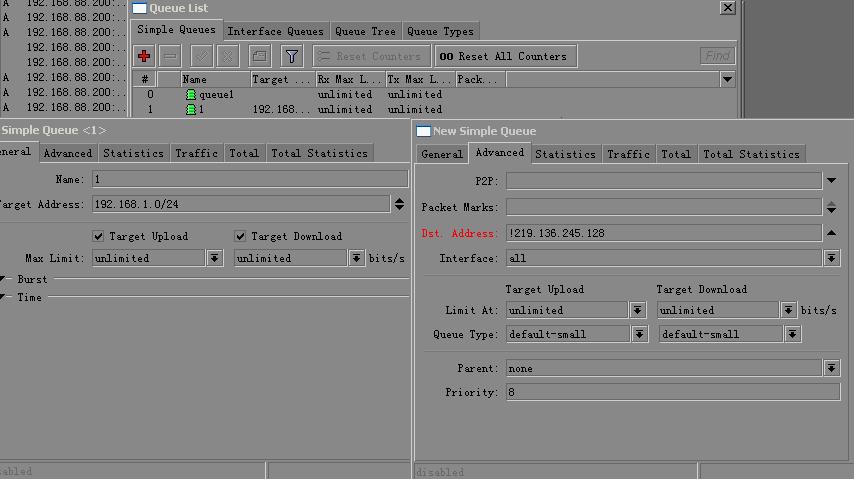Open the Interface dropdown

point(831,258)
